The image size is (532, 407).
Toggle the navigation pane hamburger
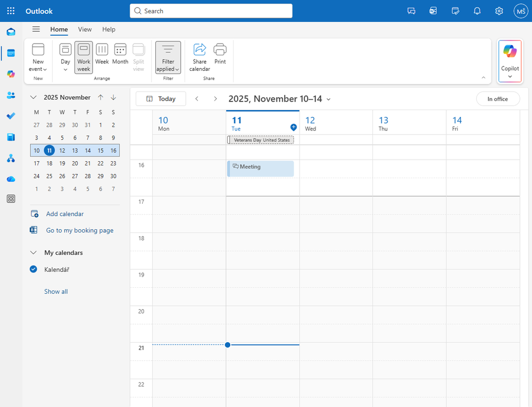pos(36,29)
